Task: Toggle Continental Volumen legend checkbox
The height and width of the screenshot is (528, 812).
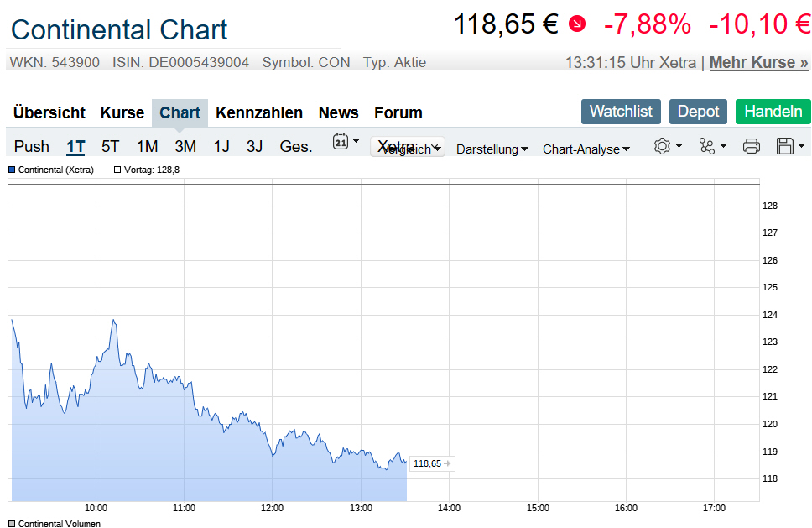Action: click(12, 524)
